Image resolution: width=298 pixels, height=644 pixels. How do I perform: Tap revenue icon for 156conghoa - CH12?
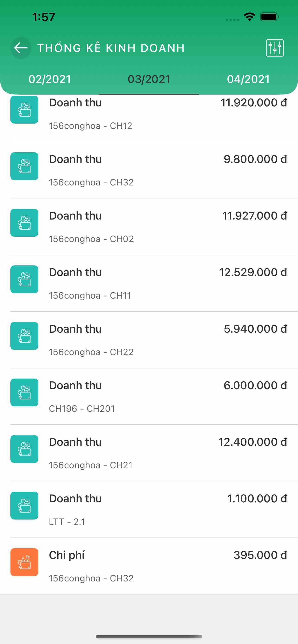tap(24, 109)
